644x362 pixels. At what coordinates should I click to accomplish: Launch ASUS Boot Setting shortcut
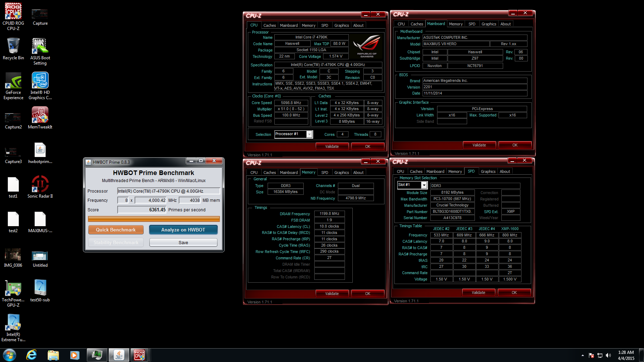tap(40, 52)
